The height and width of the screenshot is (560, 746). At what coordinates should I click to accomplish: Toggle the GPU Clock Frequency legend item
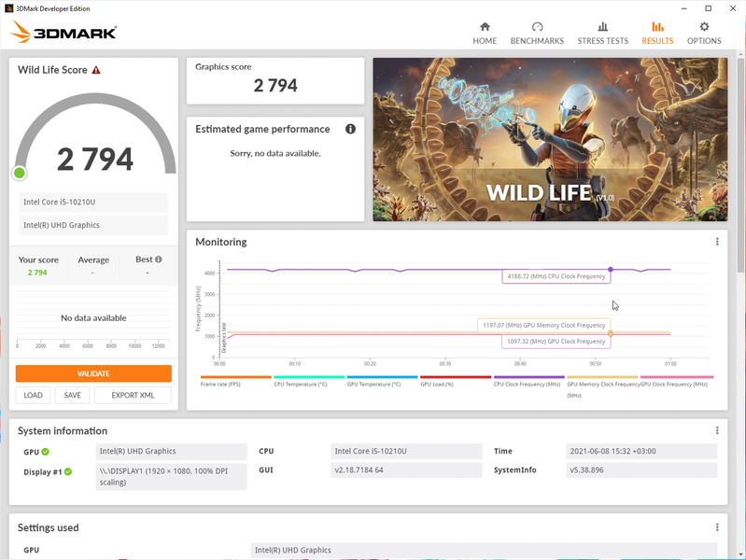676,382
